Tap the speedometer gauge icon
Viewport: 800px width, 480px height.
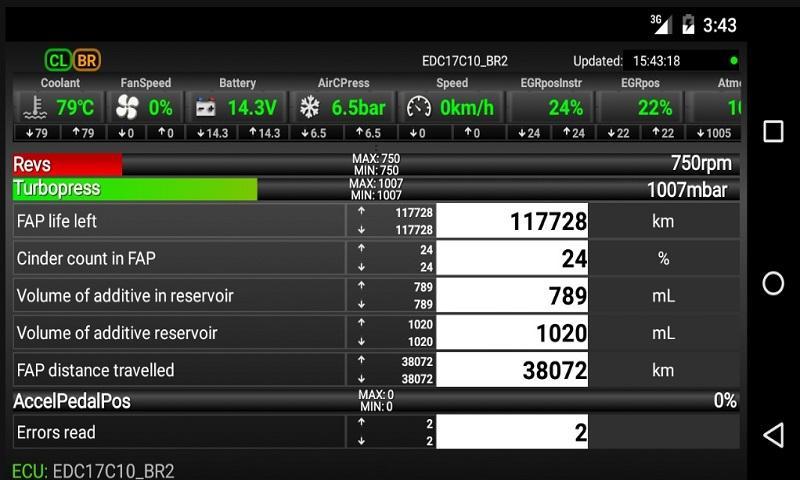click(x=419, y=107)
